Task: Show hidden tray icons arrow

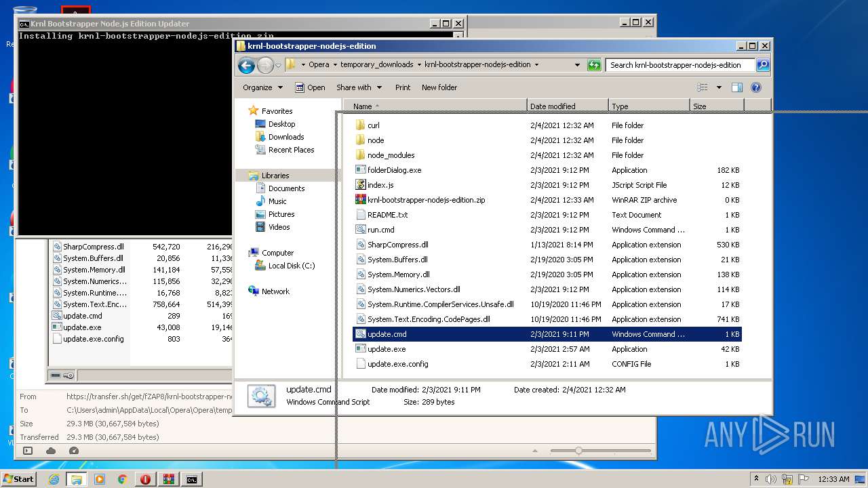Action: click(756, 479)
